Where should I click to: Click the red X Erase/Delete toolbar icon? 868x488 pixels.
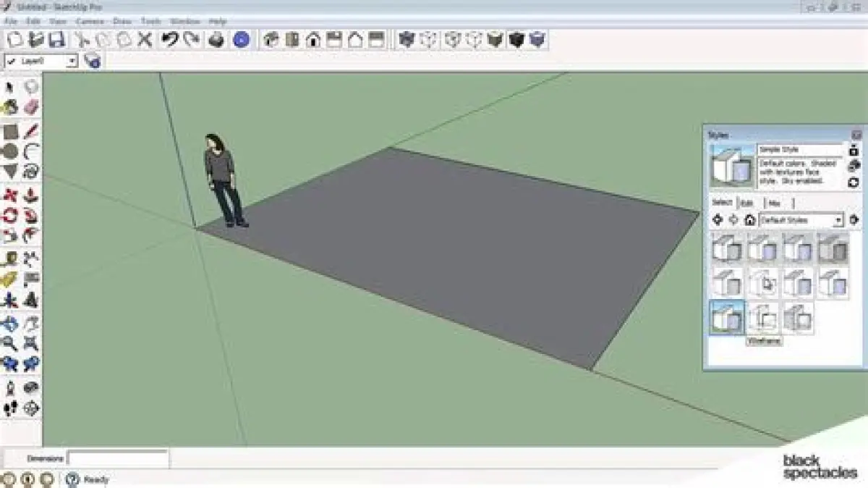tap(145, 39)
